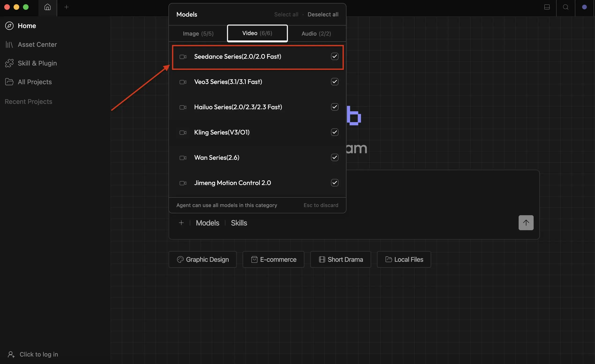The image size is (595, 364).
Task: Click the 'Hailuo Series(2.0/2.3/2.3 Fast)' label
Action: click(238, 107)
